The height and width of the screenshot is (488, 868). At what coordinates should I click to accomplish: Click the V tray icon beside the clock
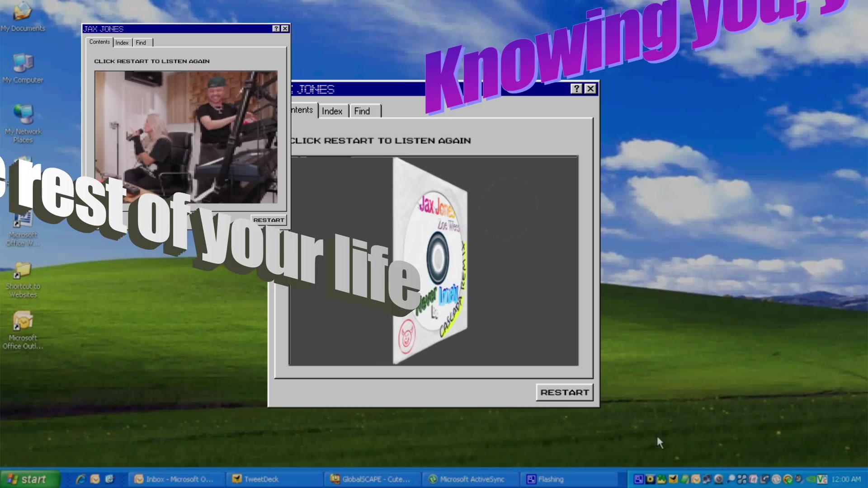[x=822, y=479]
